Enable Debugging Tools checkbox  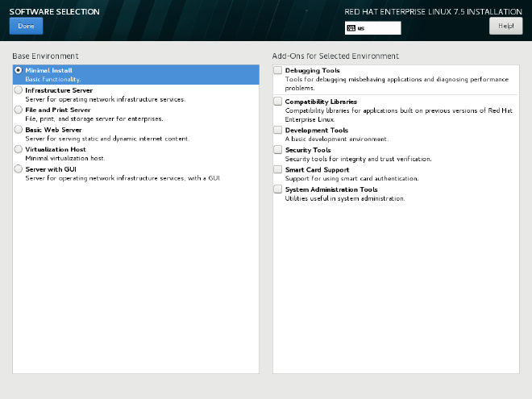coord(278,70)
